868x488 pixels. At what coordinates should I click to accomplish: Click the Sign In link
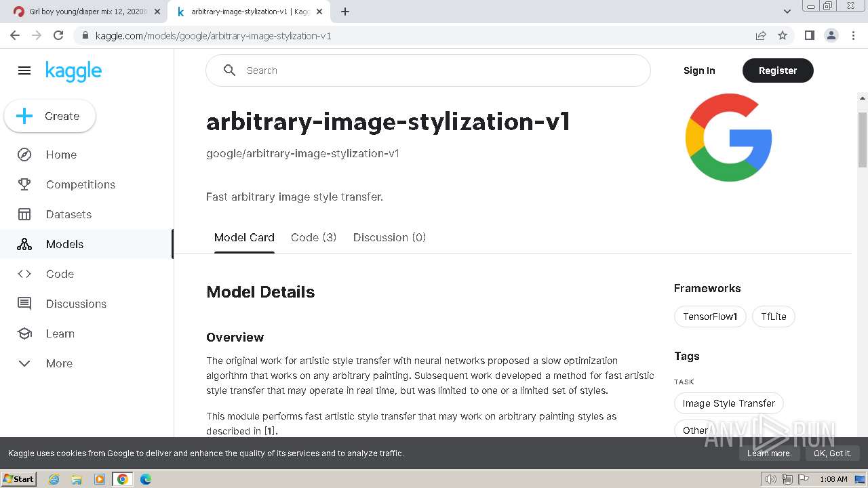click(x=699, y=70)
